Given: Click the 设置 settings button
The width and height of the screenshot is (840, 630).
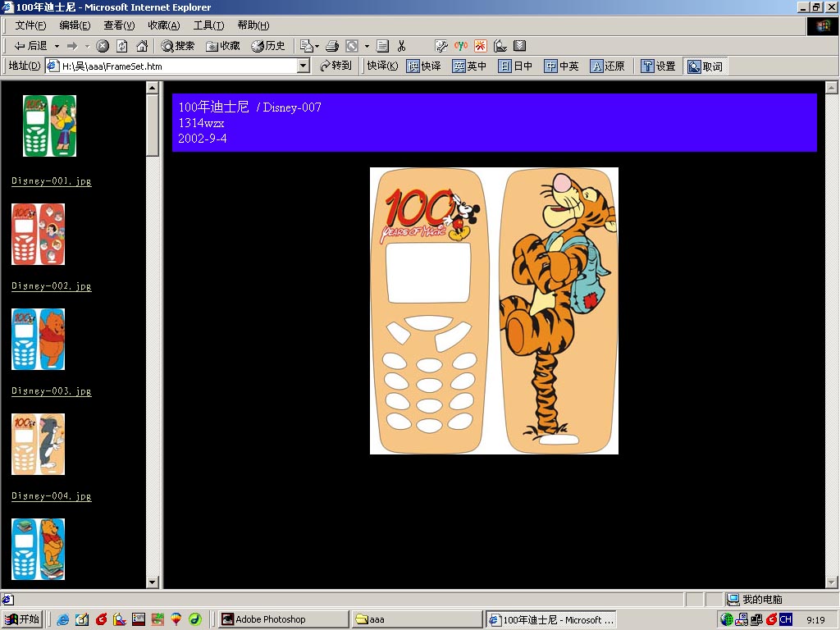Looking at the screenshot, I should pyautogui.click(x=659, y=66).
